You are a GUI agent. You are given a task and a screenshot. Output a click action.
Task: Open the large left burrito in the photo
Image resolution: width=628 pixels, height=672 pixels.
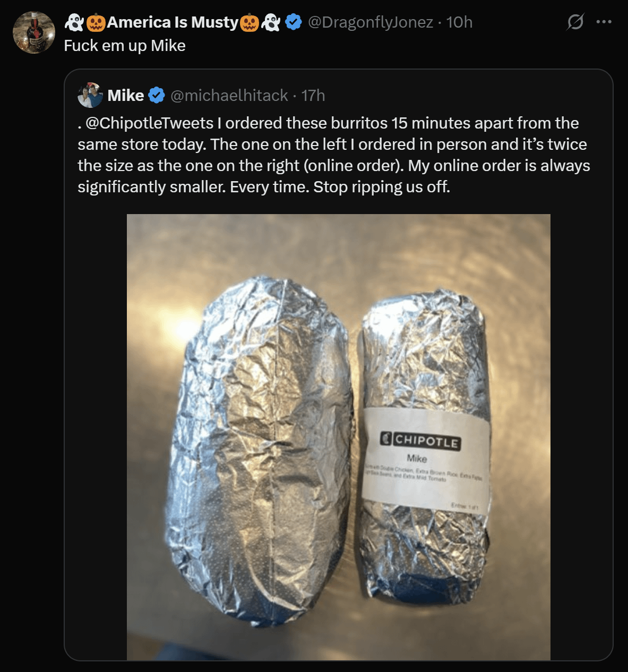[x=260, y=452]
